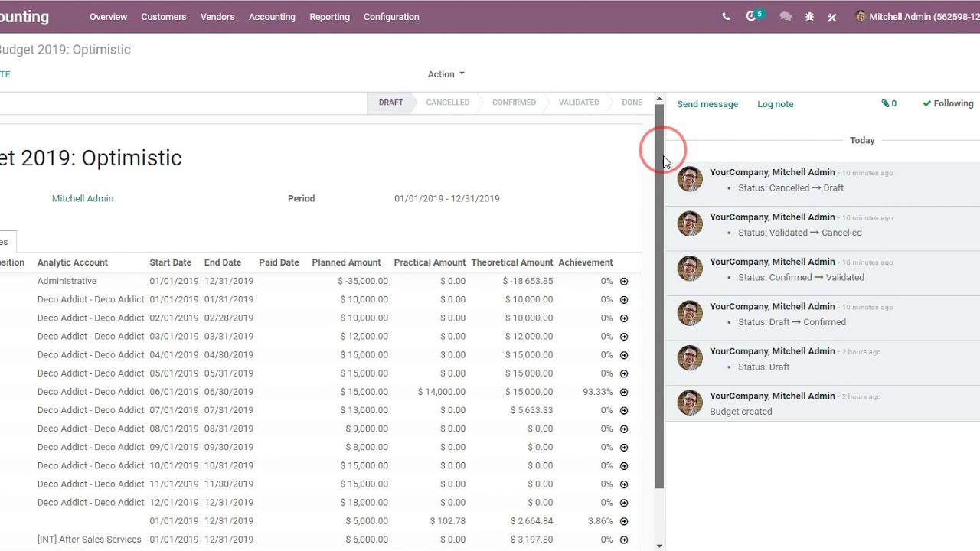980x551 pixels.
Task: Click Mitchell Admin avatar on Budget created message
Action: point(690,403)
